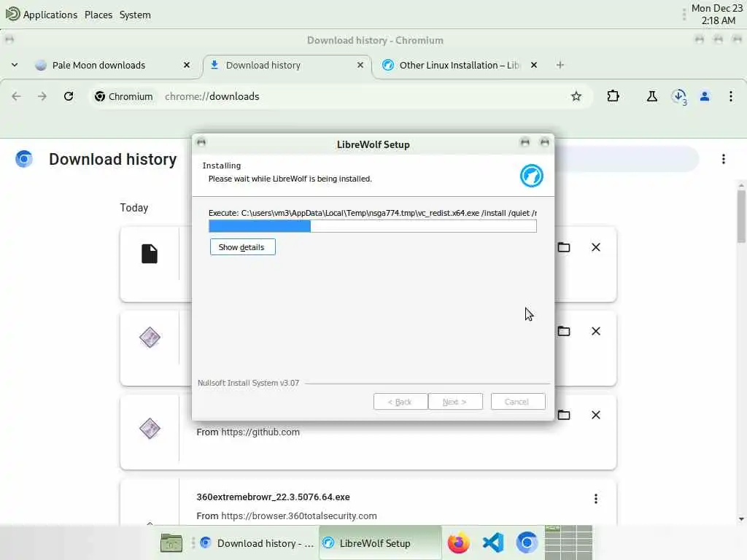747x560 pixels.
Task: Open the Chrome Labs flask icon
Action: click(651, 96)
